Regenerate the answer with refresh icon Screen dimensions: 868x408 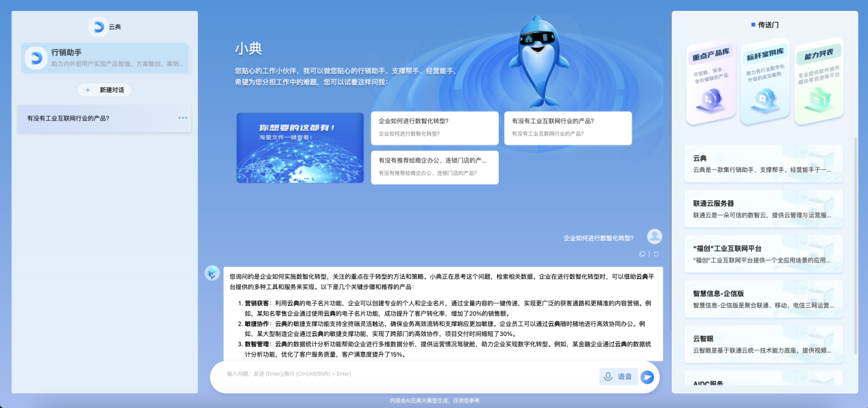click(656, 254)
